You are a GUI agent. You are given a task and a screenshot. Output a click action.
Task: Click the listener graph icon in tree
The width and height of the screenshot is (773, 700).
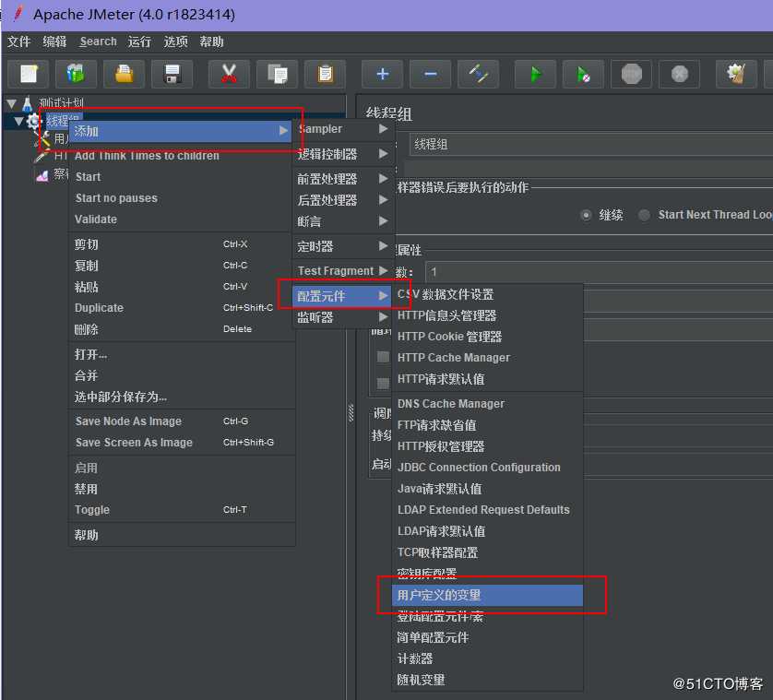(x=42, y=174)
